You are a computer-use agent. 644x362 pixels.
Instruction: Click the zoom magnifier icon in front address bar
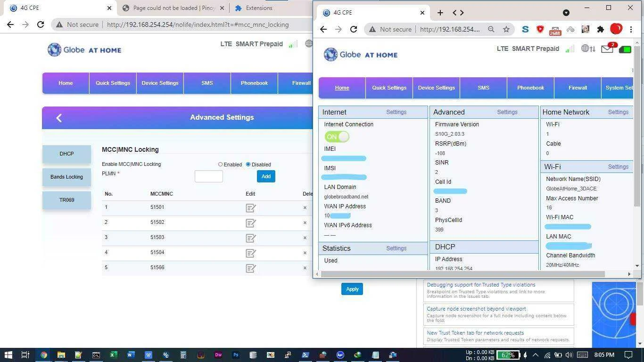coord(491,29)
